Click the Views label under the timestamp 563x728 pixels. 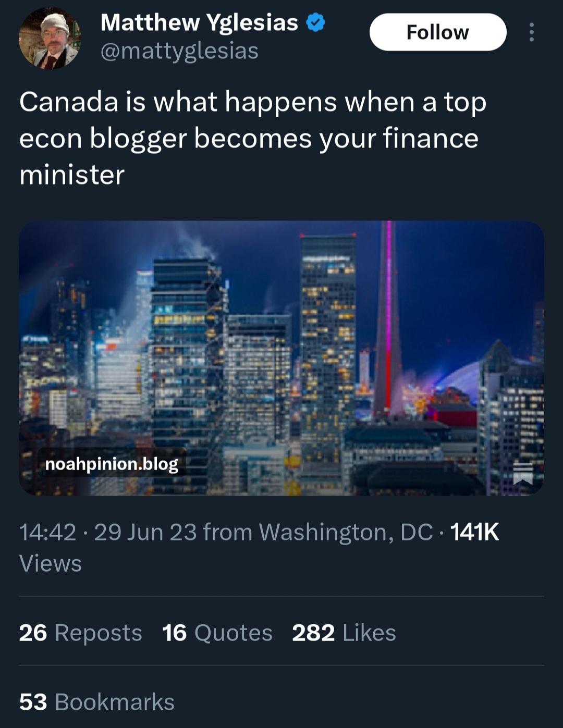50,563
